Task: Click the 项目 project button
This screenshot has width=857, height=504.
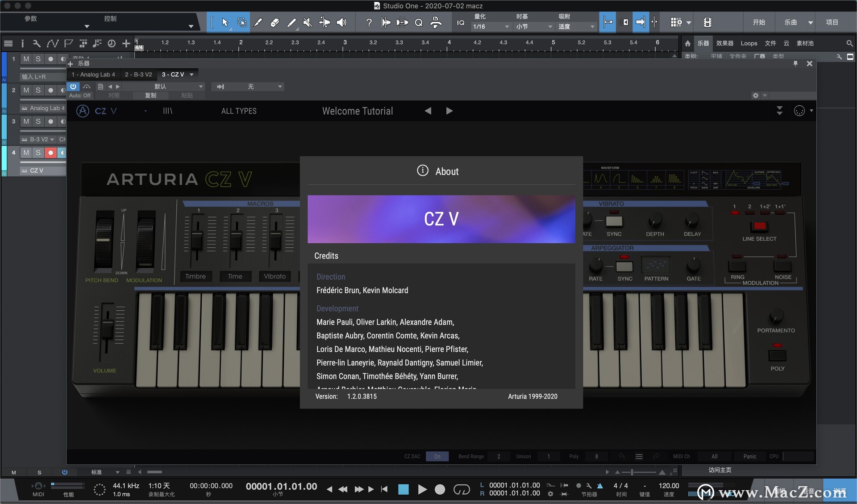Action: (832, 22)
